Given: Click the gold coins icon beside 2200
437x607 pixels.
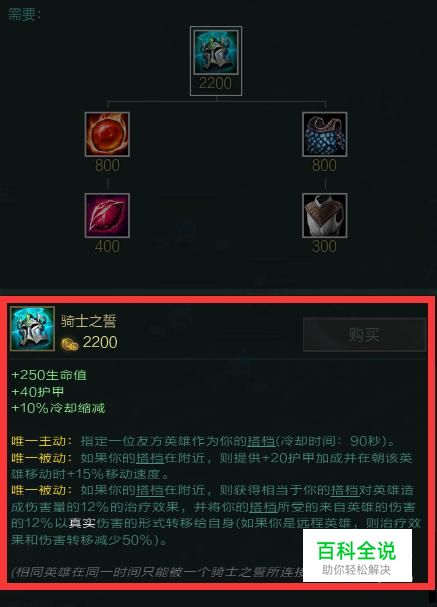Looking at the screenshot, I should click(70, 343).
